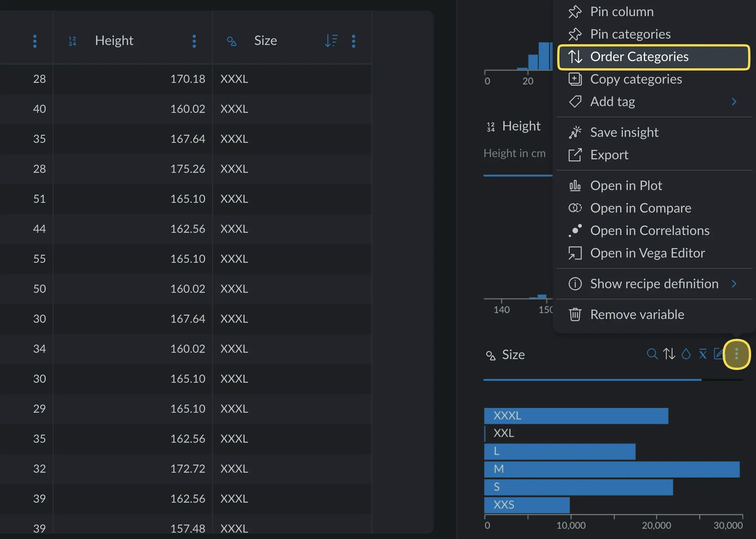Click the numeric type icon in Height column header
The image size is (756, 539).
tap(72, 41)
